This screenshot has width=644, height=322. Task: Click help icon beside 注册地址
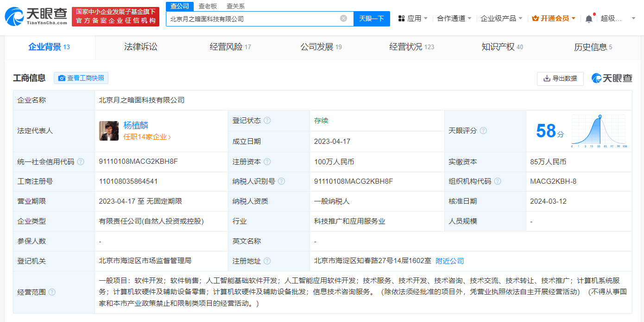tap(267, 261)
